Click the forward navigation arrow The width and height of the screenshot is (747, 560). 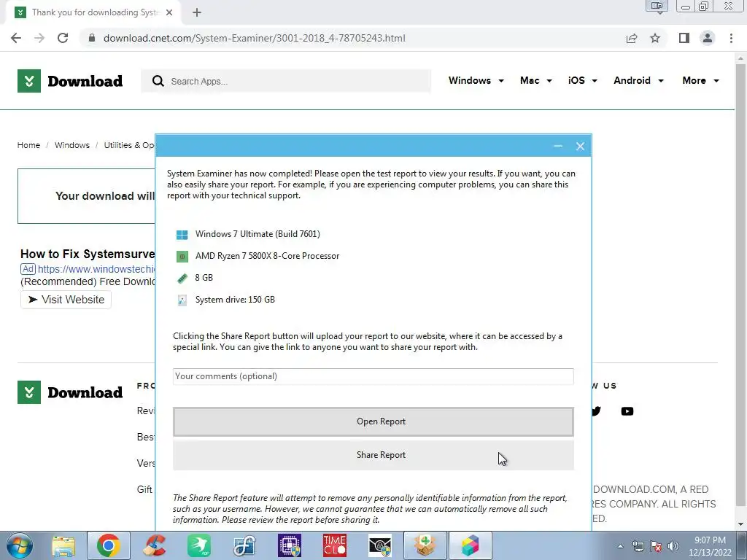(39, 38)
